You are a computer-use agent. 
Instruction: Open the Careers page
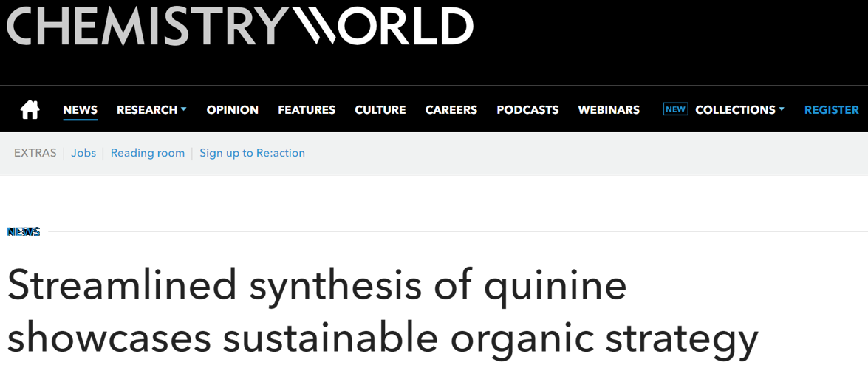451,109
